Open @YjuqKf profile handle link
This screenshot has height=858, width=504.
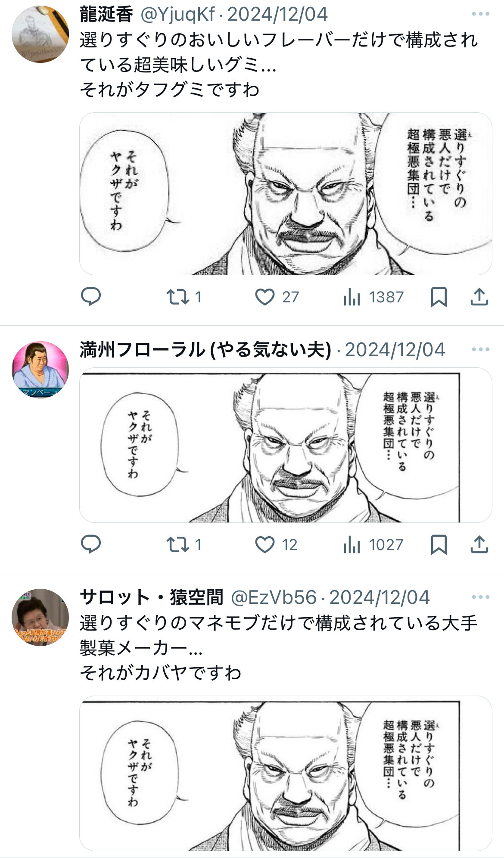tap(177, 14)
